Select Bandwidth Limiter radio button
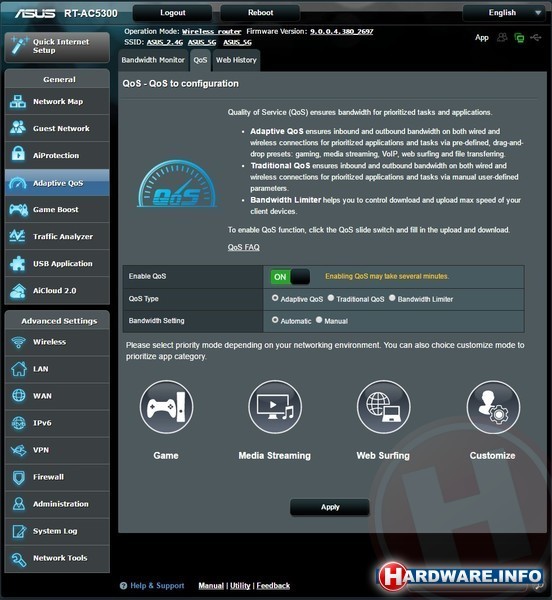 click(x=392, y=298)
